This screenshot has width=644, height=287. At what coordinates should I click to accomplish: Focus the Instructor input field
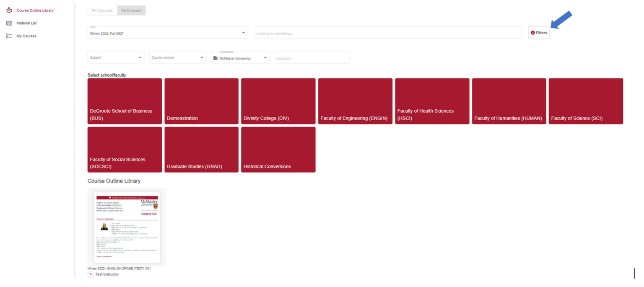click(x=312, y=57)
